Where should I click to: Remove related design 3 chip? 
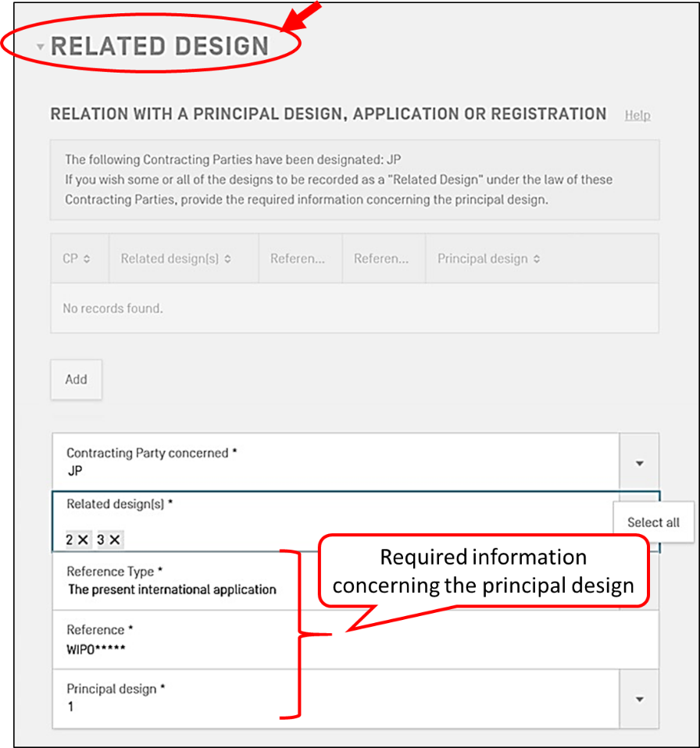tap(115, 540)
